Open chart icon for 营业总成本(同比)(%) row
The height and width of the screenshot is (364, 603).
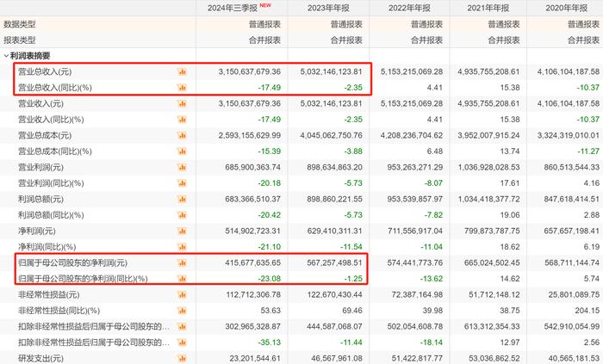[x=182, y=151]
